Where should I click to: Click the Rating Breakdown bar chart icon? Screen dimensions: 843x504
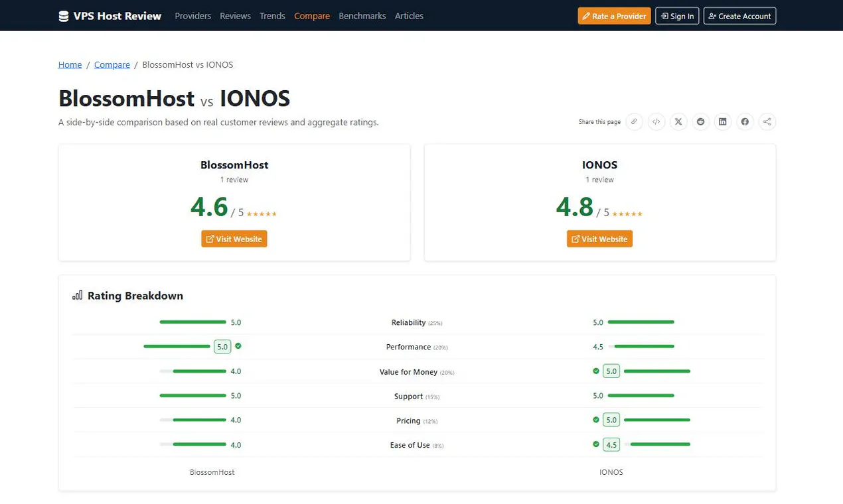click(x=78, y=295)
